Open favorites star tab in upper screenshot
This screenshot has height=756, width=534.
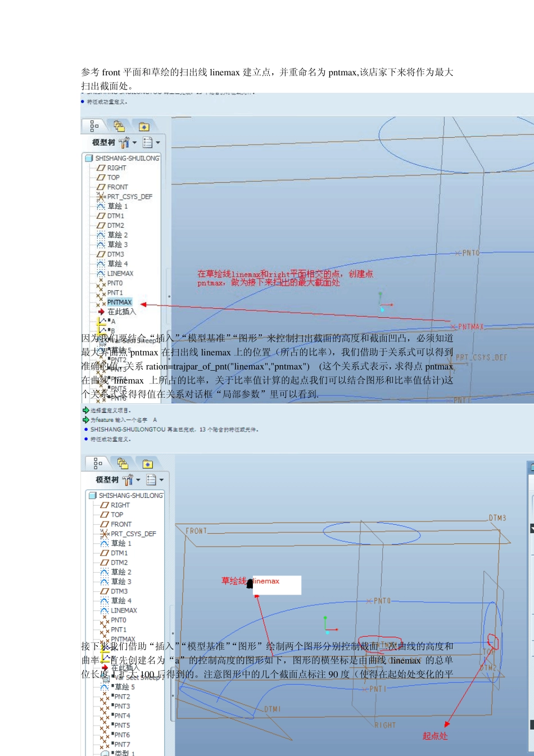144,126
